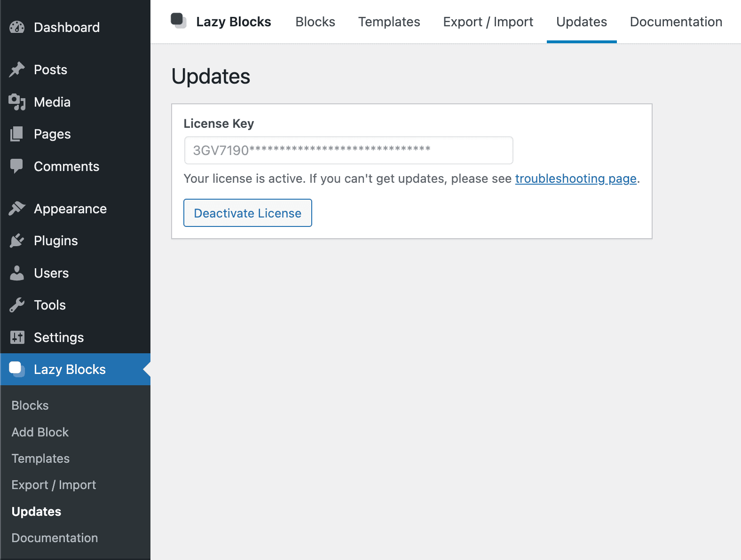Select Add Block in sidebar submenu
The image size is (741, 560).
(x=40, y=432)
